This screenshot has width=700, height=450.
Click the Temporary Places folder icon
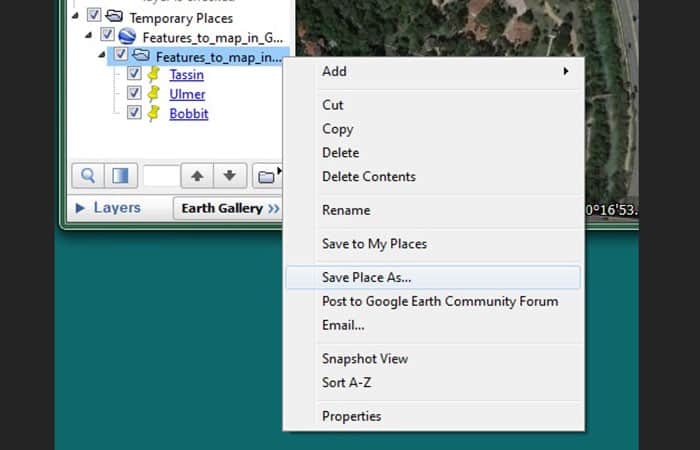point(114,16)
